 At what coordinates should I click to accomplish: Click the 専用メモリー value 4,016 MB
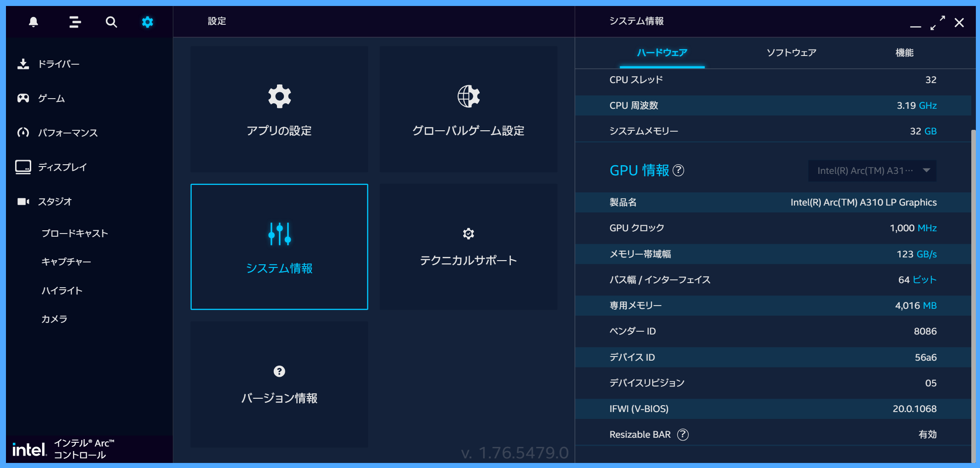916,306
